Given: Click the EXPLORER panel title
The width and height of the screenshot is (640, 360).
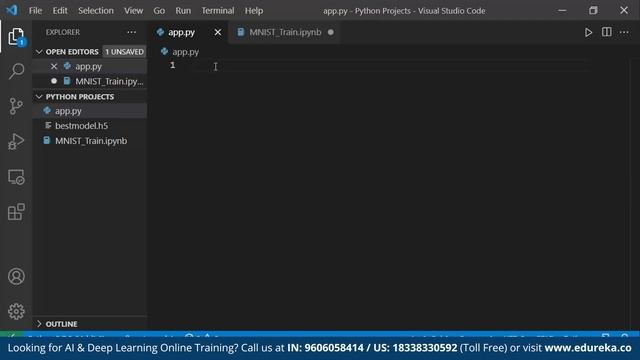Looking at the screenshot, I should click(x=63, y=32).
